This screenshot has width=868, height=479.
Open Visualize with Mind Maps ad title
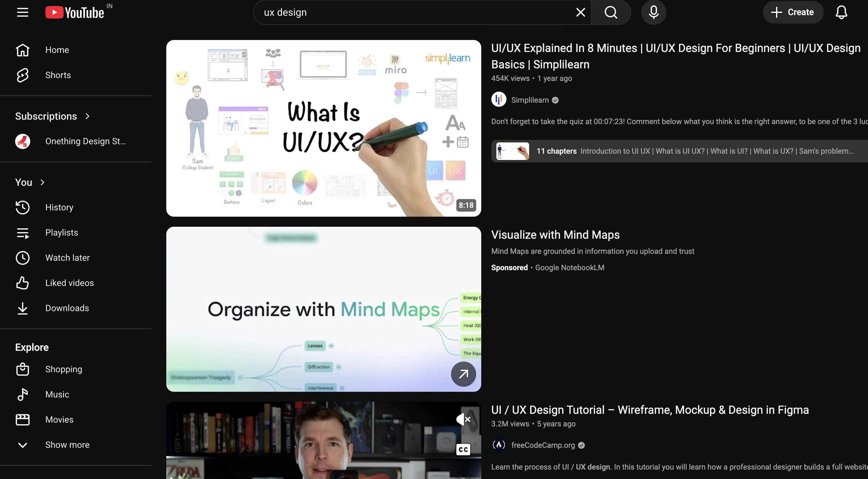click(555, 235)
